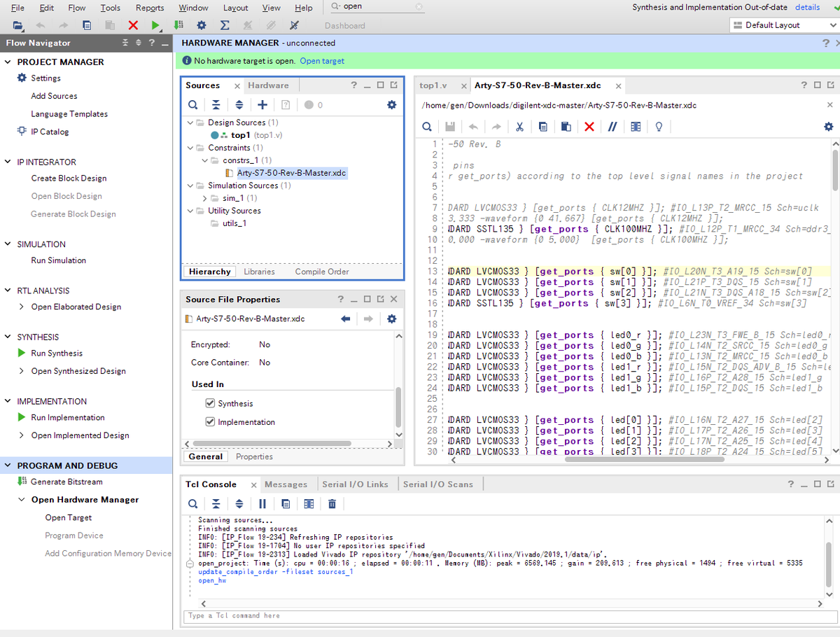Click the copy icon in editor toolbar

(542, 127)
